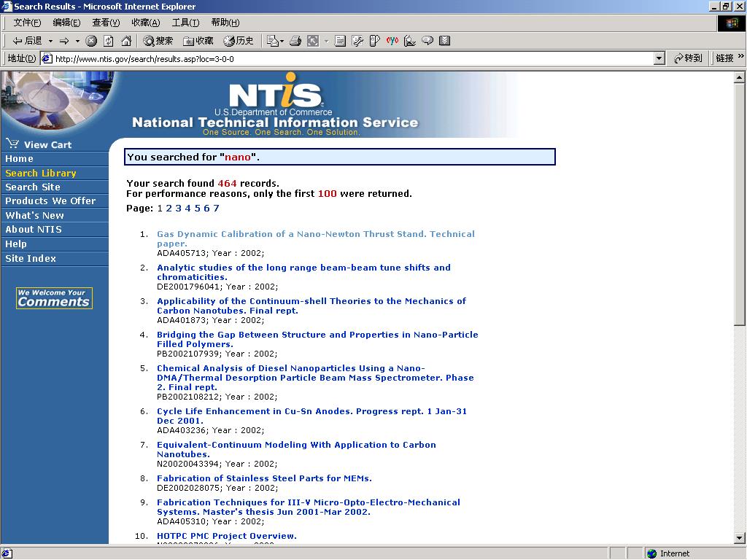Expand the Links (链接) toolbar chevron
The width and height of the screenshot is (747, 560).
(x=741, y=57)
